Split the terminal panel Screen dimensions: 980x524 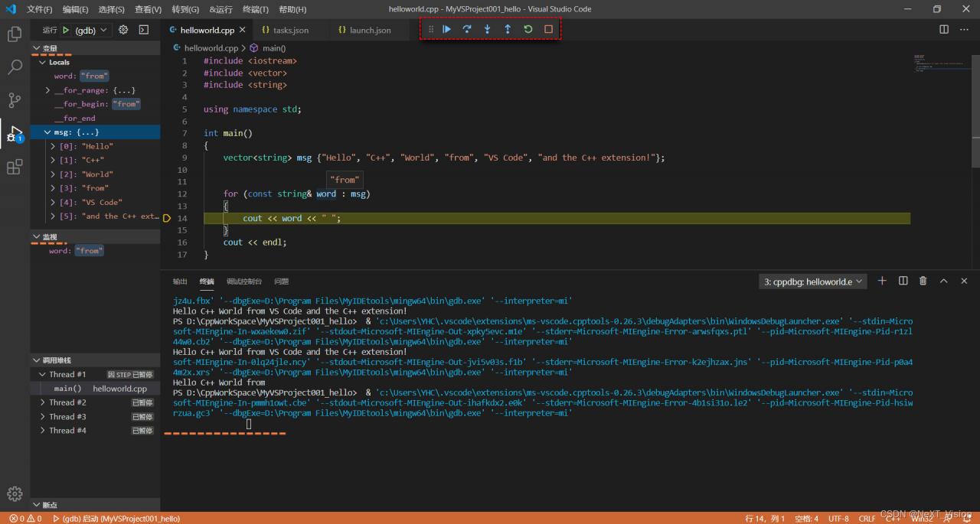point(903,281)
